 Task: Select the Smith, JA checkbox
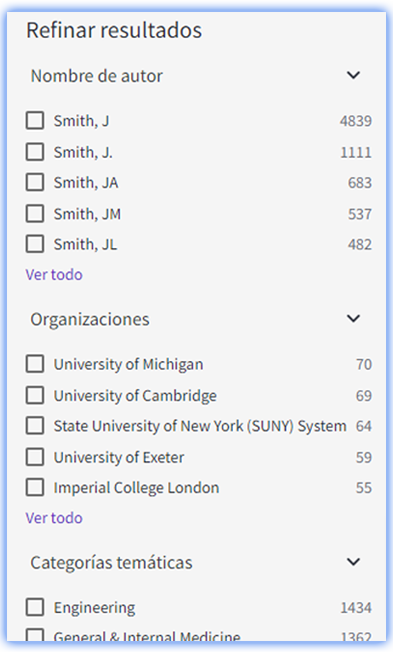[35, 182]
